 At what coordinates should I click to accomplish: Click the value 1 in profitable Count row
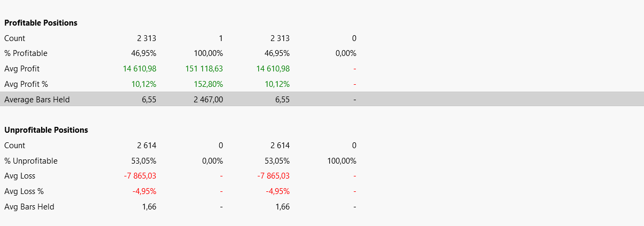click(x=221, y=38)
